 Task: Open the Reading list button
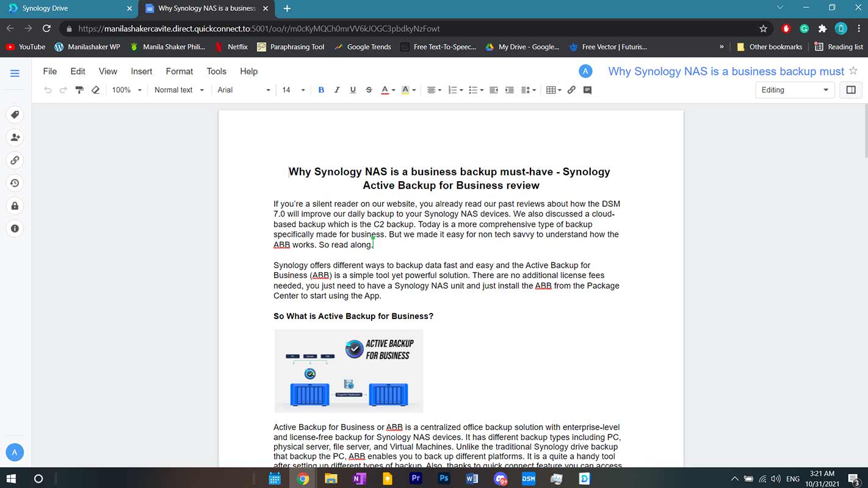[839, 46]
